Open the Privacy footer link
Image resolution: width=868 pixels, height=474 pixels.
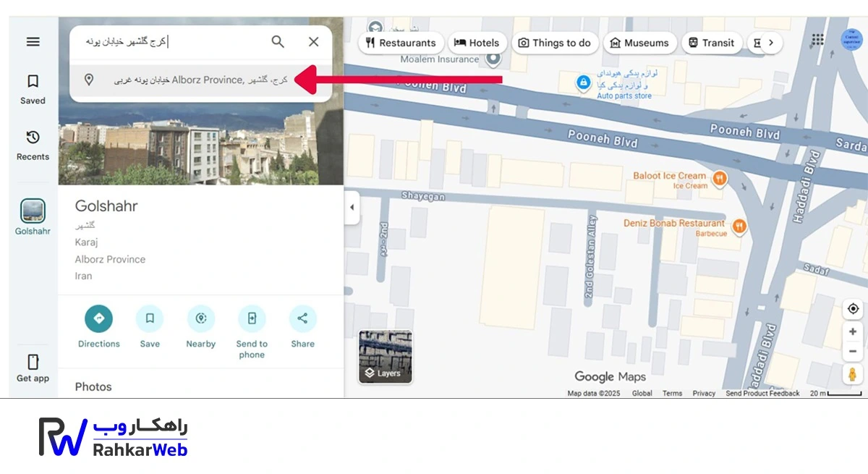pos(704,394)
